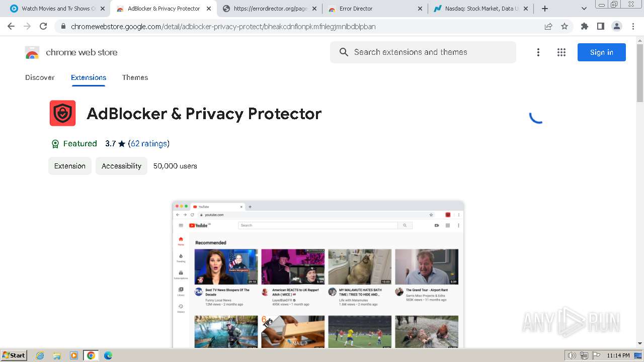Go back using browser back arrow
This screenshot has height=362, width=644.
(11, 26)
